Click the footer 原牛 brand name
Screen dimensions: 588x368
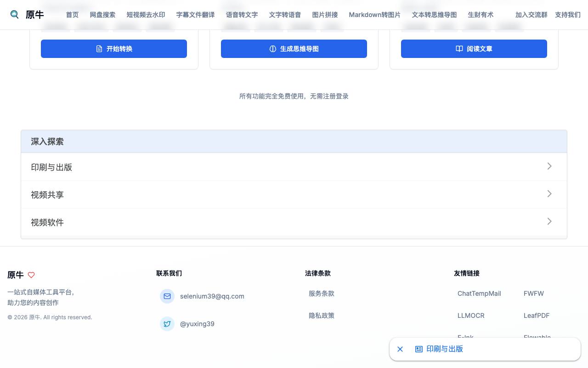tap(16, 275)
